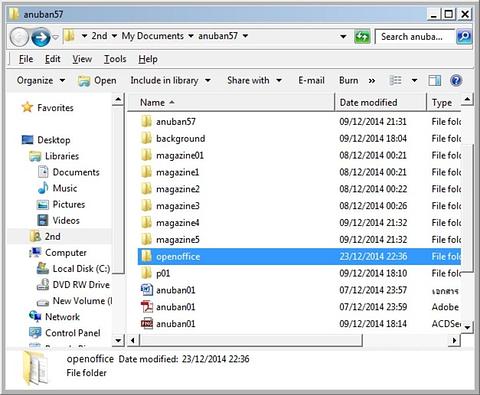The height and width of the screenshot is (395, 480).
Task: Open the address bar history dropdown
Action: [343, 36]
